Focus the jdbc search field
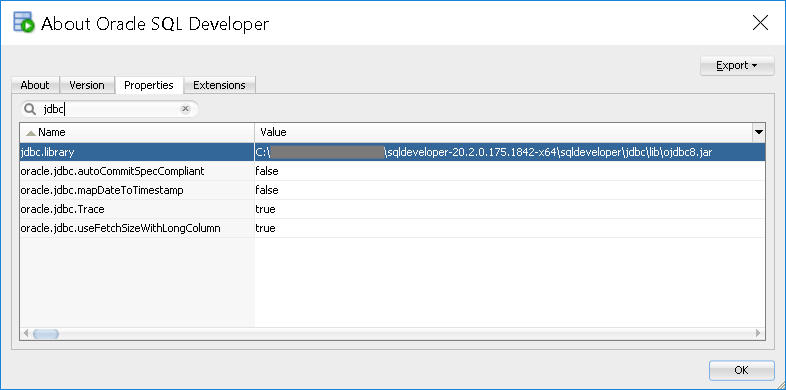The width and height of the screenshot is (786, 390). click(x=109, y=109)
